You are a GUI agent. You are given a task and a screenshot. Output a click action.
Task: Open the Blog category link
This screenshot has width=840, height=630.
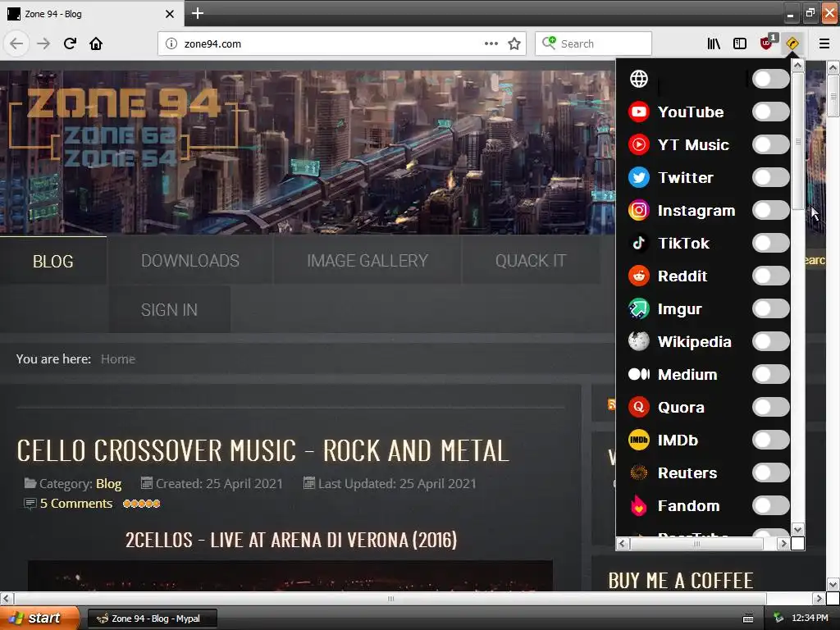tap(109, 484)
